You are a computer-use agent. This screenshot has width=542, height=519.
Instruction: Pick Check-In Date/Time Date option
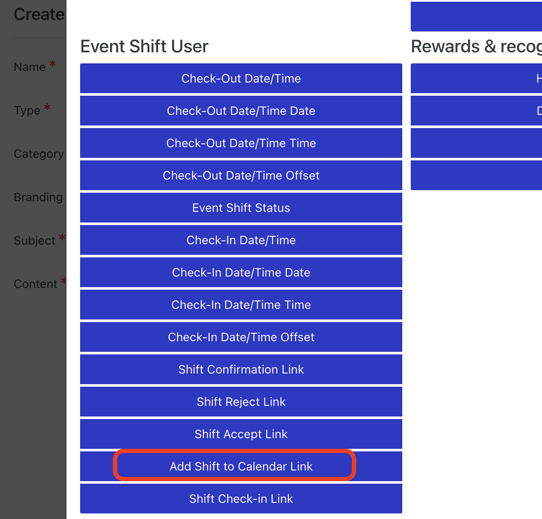[x=241, y=272]
